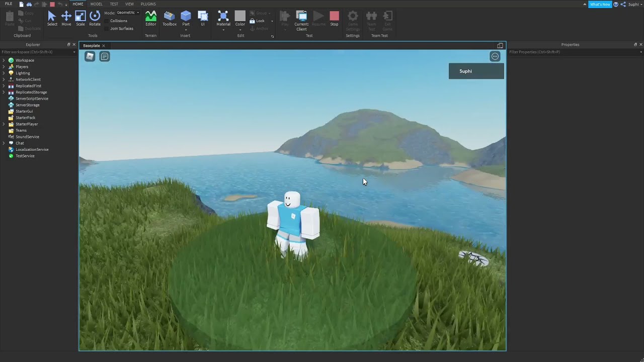Collapse the ribbon with the up arrow

pyautogui.click(x=585, y=4)
